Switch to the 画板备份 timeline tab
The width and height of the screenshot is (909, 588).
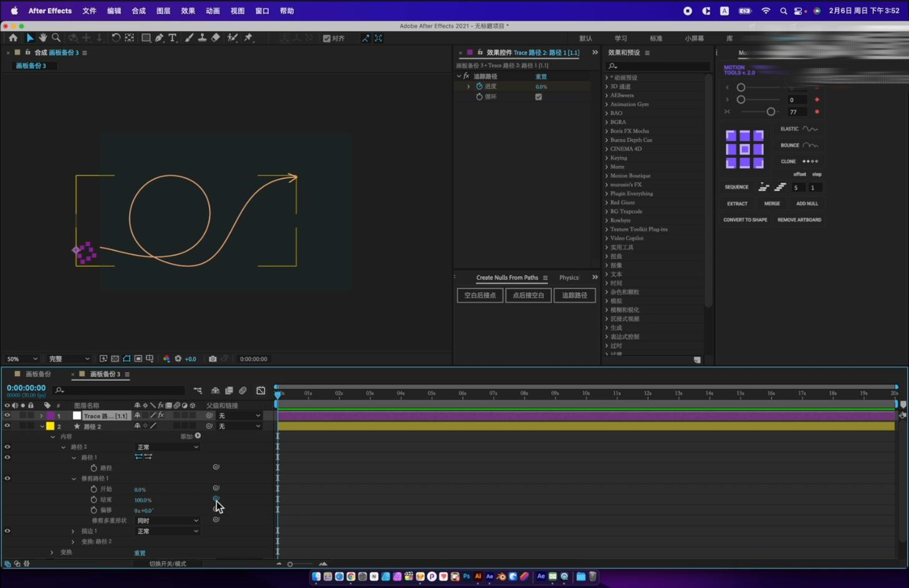click(x=37, y=374)
